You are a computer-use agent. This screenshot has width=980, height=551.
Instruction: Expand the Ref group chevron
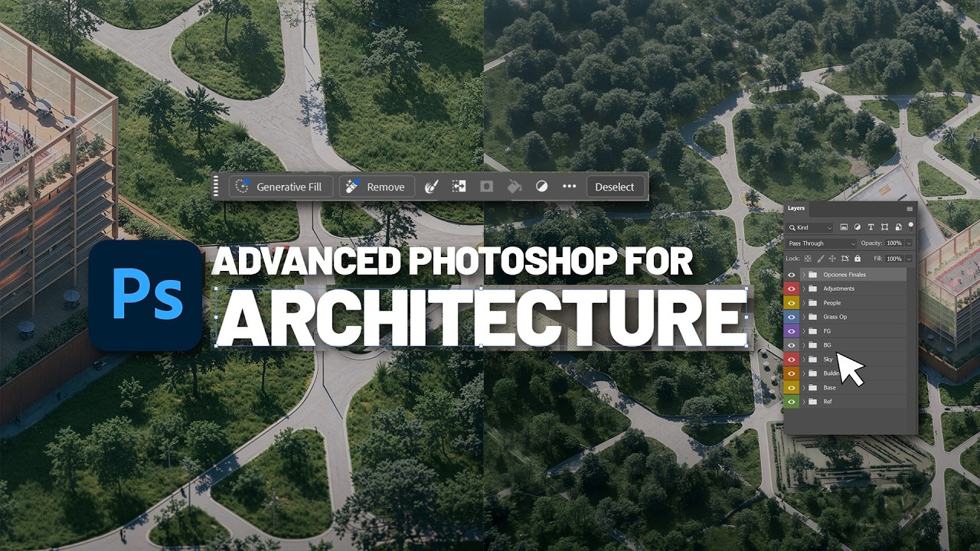pyautogui.click(x=804, y=401)
